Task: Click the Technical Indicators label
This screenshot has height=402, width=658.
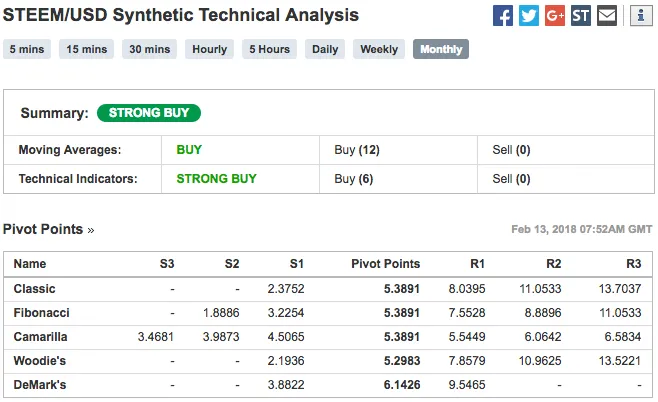Action: click(78, 179)
